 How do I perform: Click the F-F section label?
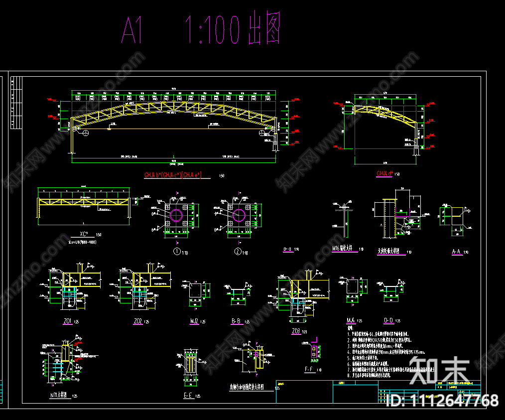pos(309,369)
